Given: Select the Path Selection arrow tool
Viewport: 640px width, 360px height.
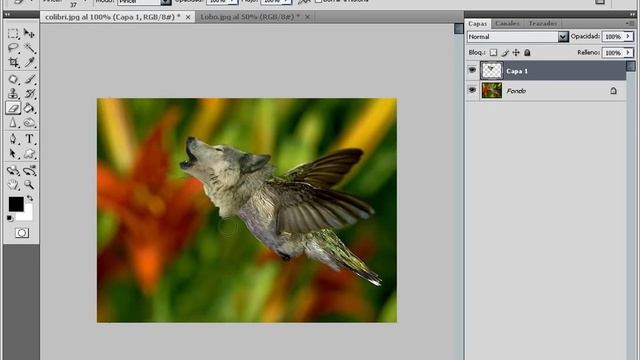Looking at the screenshot, I should tap(13, 154).
